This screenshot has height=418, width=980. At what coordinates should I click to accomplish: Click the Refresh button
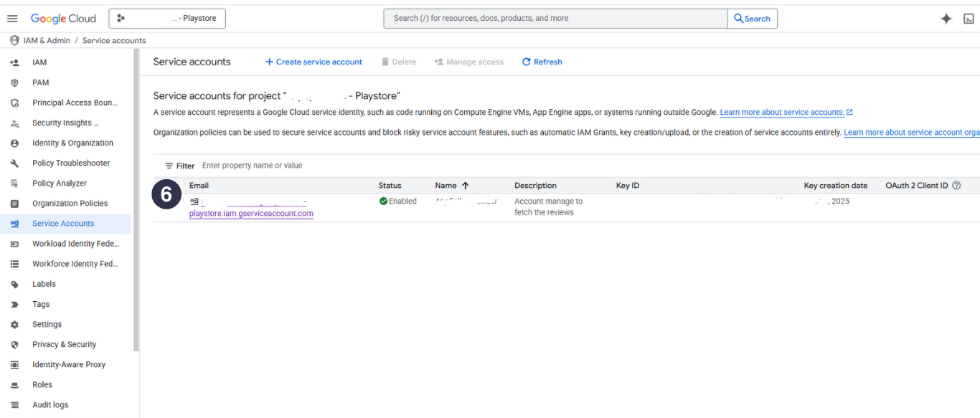pos(542,62)
